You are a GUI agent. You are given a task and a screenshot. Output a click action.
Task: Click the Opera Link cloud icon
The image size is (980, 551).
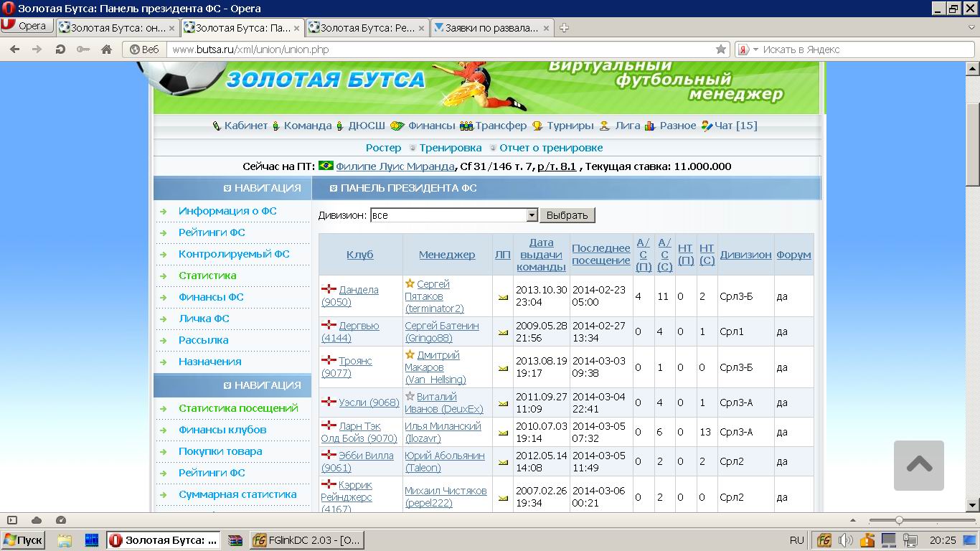[x=37, y=520]
